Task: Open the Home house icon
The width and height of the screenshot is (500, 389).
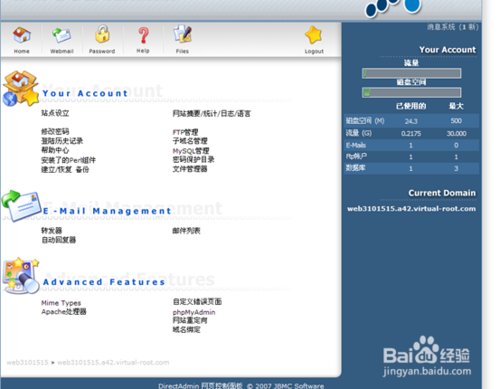Action: point(22,35)
